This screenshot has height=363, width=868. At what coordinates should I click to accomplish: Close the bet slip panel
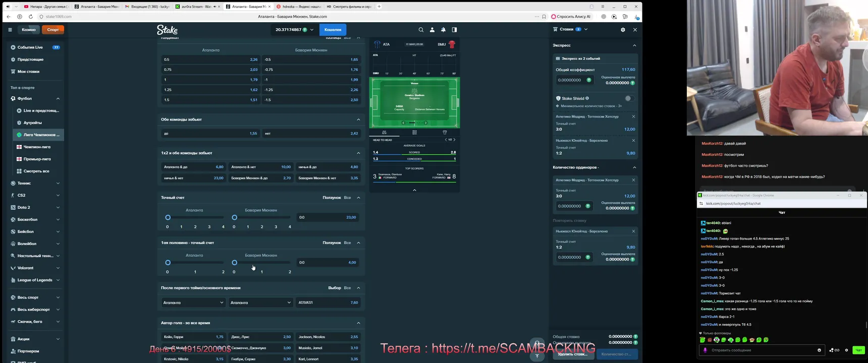tap(635, 30)
